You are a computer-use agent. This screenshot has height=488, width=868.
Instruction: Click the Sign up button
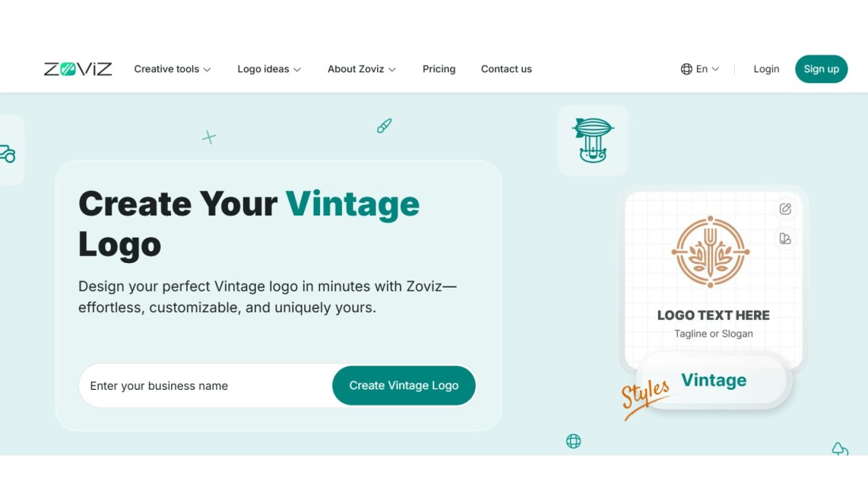pyautogui.click(x=821, y=69)
